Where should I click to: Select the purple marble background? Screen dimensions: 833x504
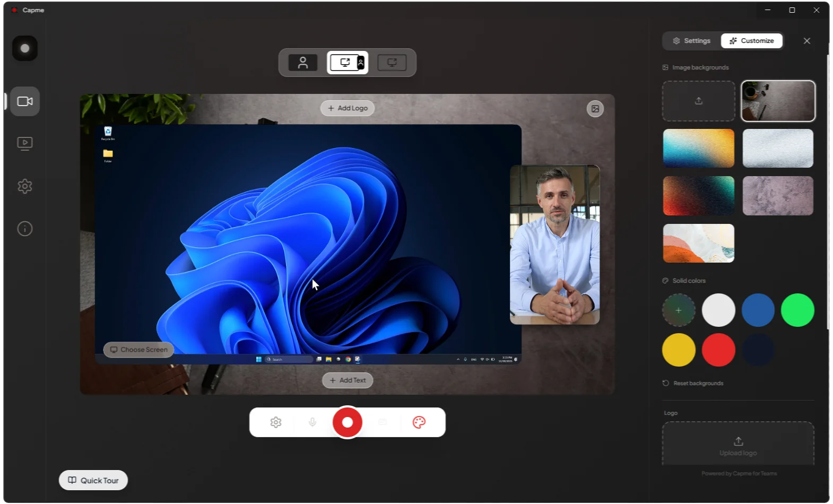(778, 196)
